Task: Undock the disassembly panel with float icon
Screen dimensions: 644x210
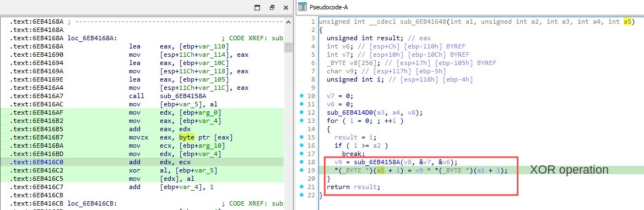Action: (272, 7)
